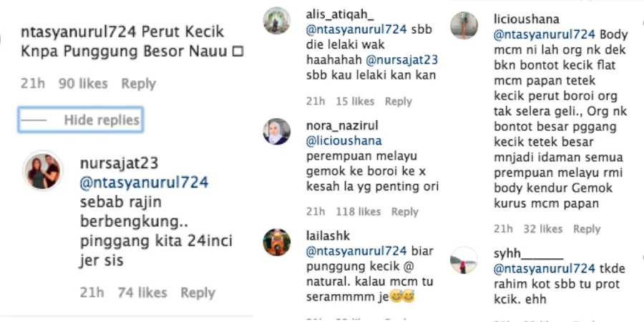This screenshot has width=644, height=322.
Task: Open nora_nazirul profile avatar
Action: [x=276, y=132]
